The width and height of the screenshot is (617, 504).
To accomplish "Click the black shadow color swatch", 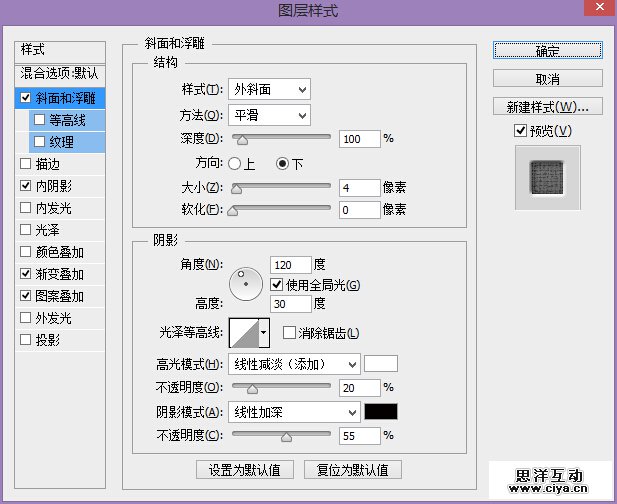I will [381, 411].
